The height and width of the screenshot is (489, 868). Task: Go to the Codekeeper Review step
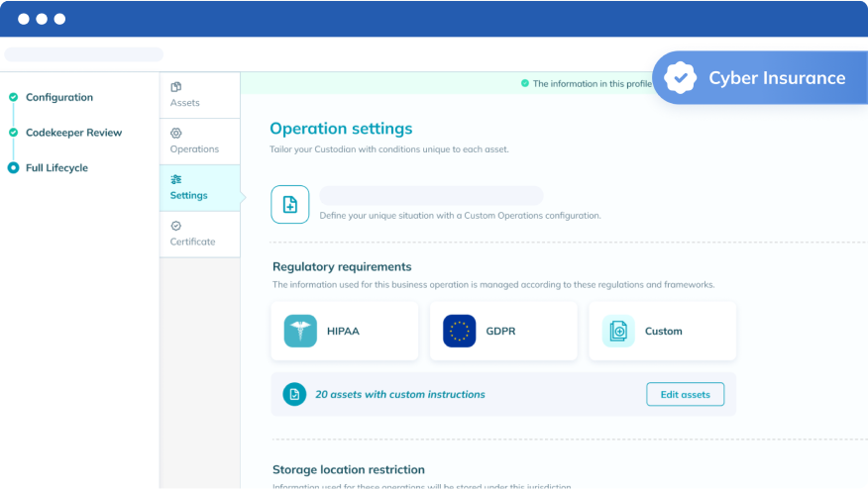[x=73, y=133]
